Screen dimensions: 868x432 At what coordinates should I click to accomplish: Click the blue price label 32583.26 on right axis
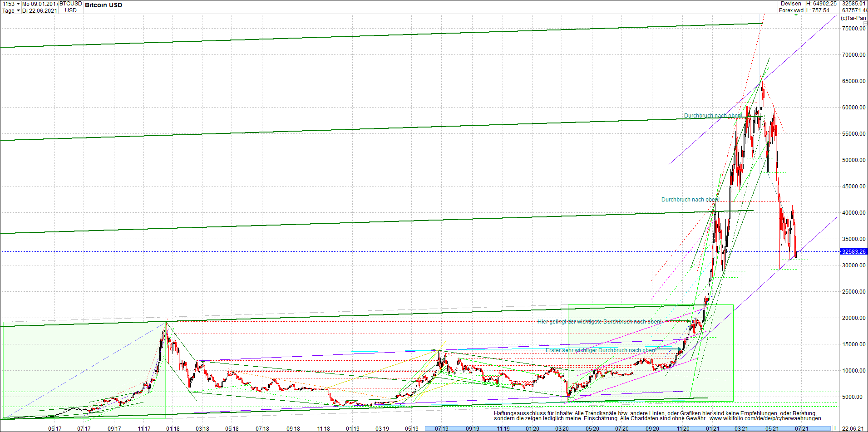click(x=854, y=251)
